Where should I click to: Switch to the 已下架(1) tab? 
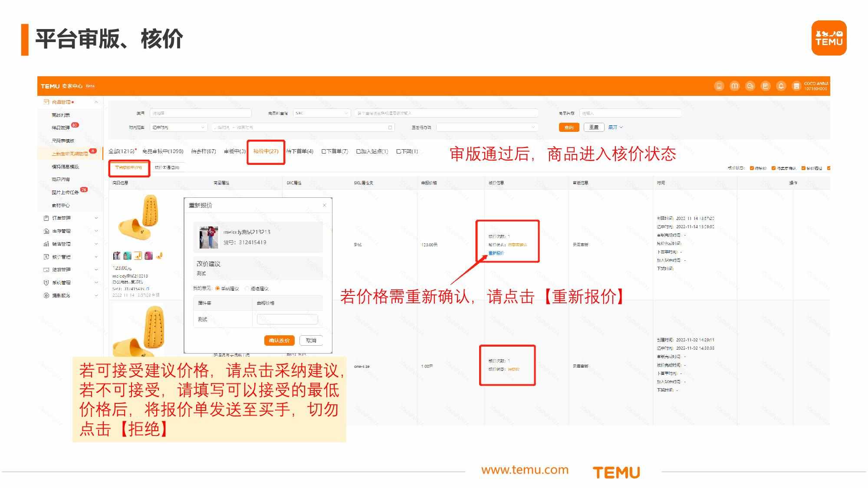tap(407, 151)
